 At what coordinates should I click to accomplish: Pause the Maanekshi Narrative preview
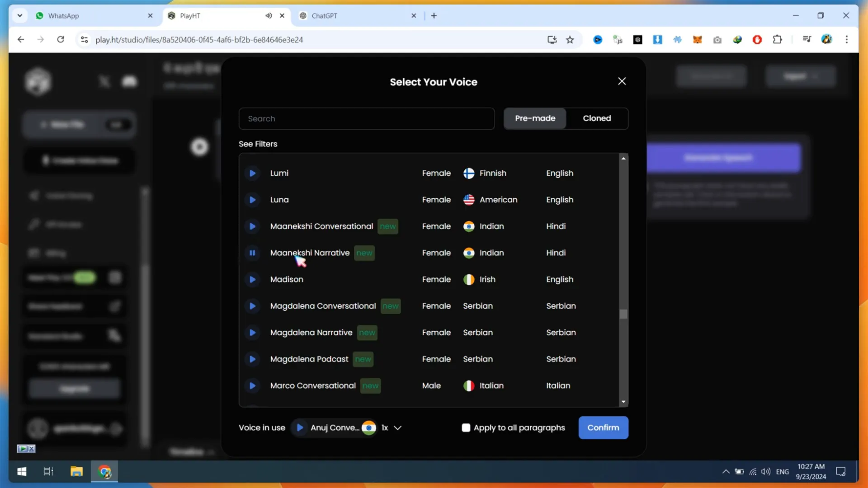(251, 253)
